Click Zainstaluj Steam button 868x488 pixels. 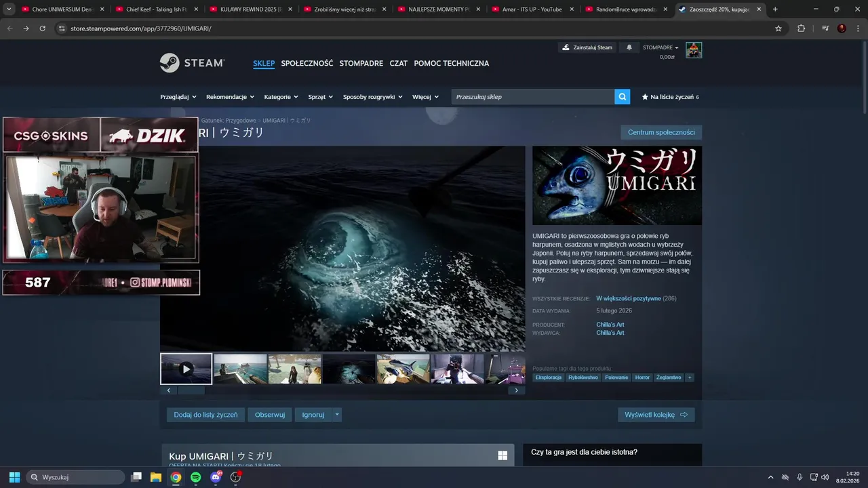pyautogui.click(x=587, y=47)
